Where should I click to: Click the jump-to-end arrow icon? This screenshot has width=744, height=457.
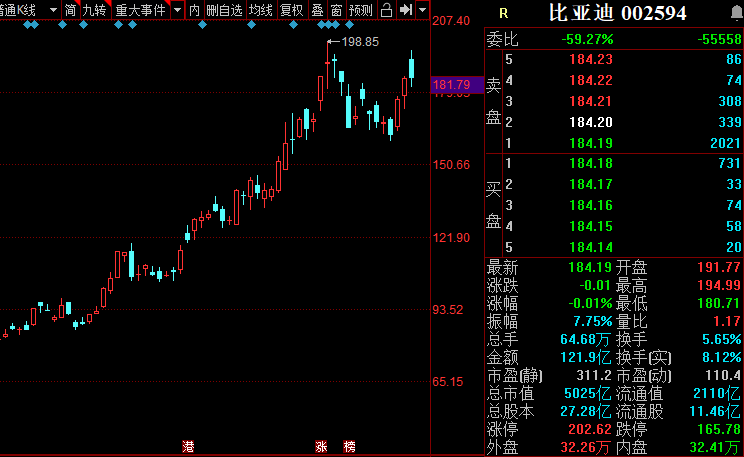(x=406, y=10)
